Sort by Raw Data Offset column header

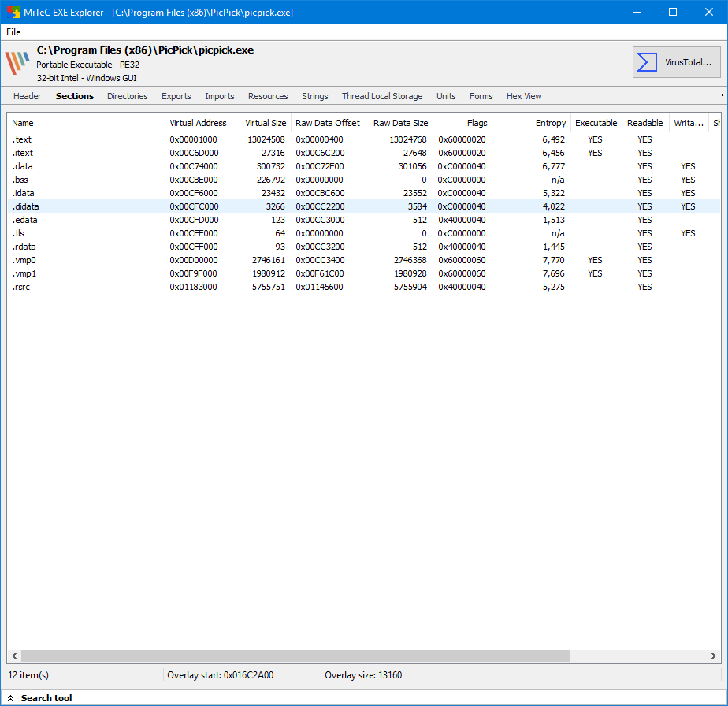pos(329,123)
